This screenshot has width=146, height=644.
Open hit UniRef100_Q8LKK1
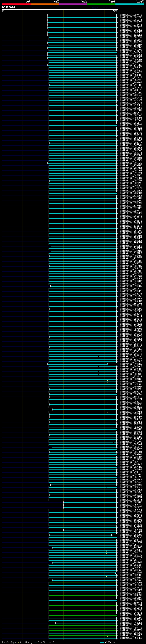tap(131, 30)
